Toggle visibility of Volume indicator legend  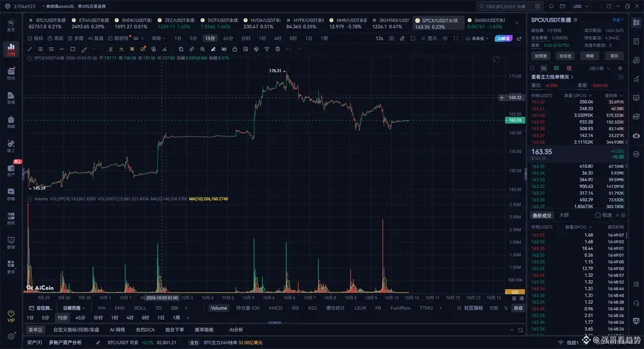pos(30,199)
